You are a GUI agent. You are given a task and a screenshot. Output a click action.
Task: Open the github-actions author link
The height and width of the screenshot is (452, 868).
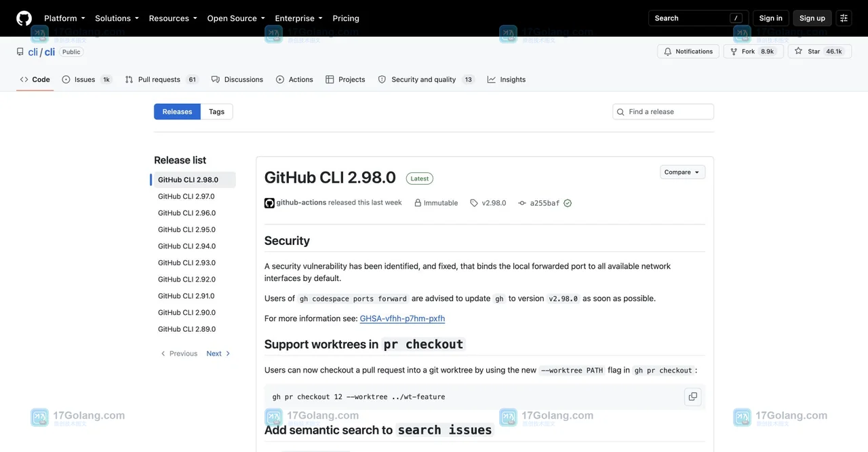(x=301, y=202)
